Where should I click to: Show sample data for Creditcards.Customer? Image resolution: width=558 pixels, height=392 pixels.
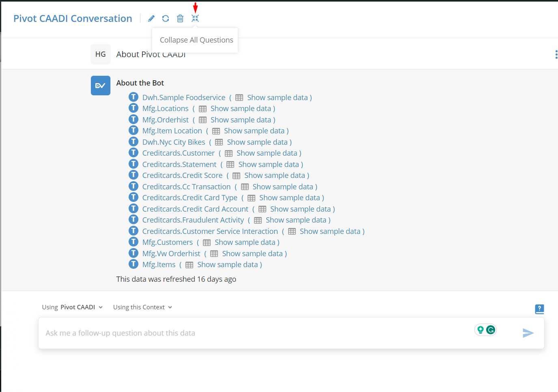(267, 153)
